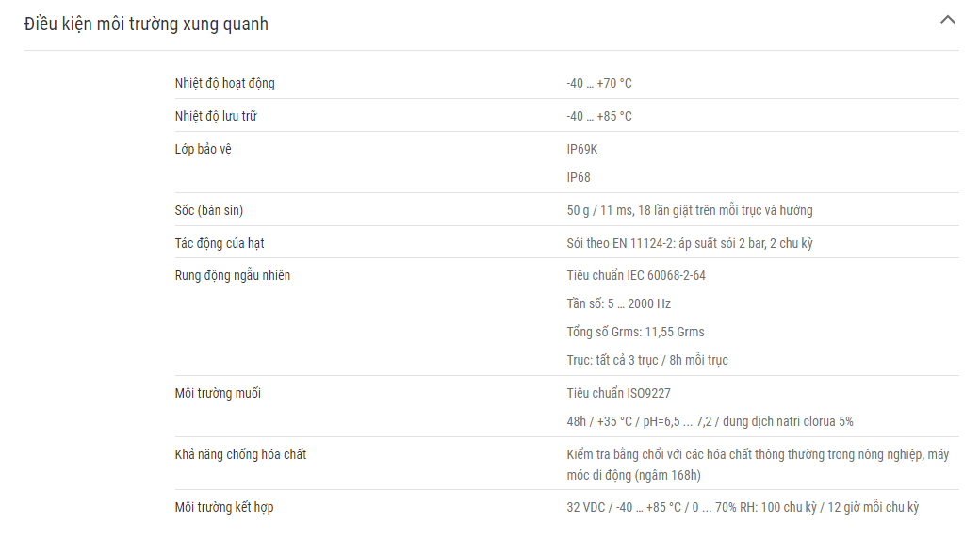Click the -40 ... +70 °C value
The width and height of the screenshot is (980, 540).
click(x=598, y=83)
